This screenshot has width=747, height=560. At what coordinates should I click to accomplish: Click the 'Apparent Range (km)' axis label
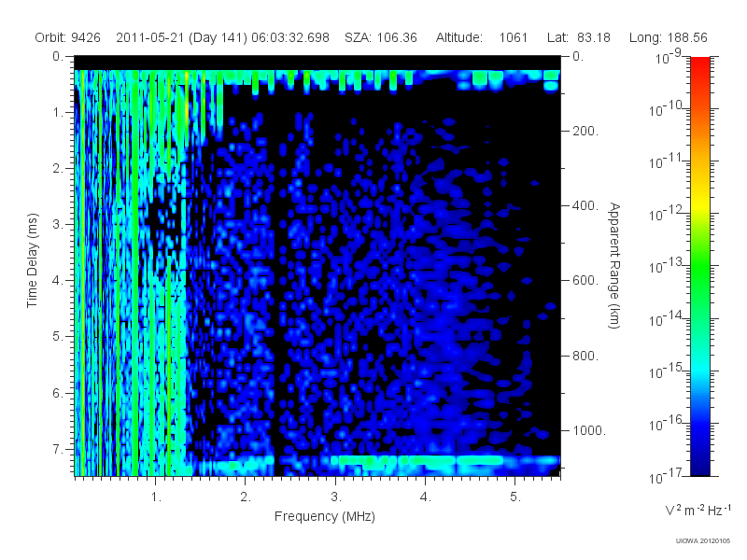pos(614,265)
